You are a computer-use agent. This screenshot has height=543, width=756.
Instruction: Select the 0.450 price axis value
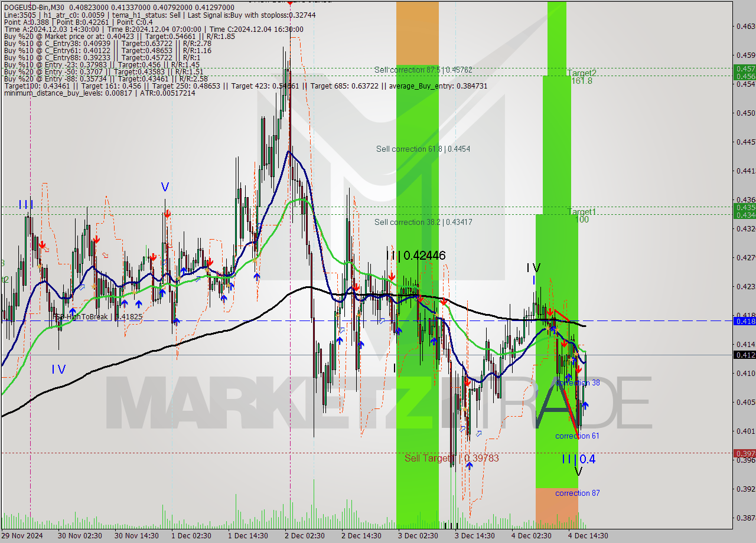point(746,113)
